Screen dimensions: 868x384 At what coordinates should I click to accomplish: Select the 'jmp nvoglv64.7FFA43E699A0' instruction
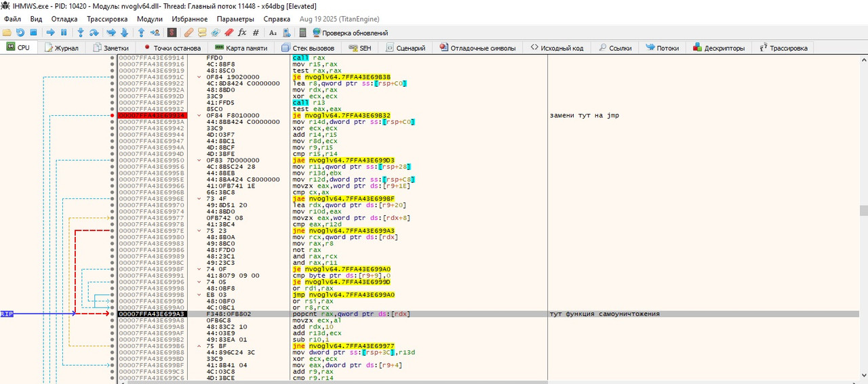(x=342, y=295)
